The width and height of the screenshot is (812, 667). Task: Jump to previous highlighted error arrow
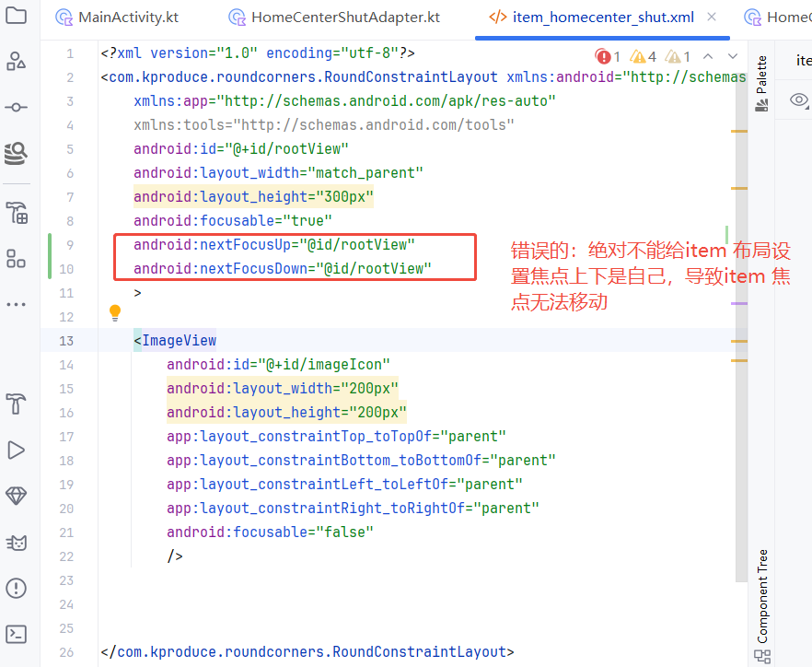point(708,56)
